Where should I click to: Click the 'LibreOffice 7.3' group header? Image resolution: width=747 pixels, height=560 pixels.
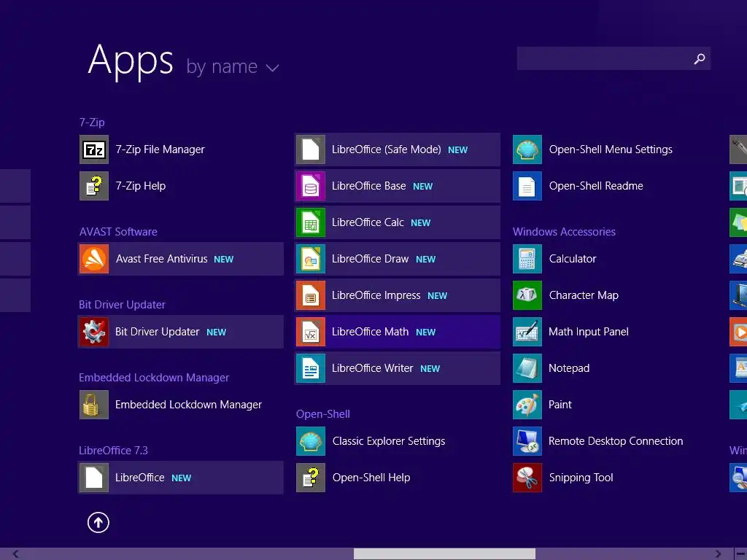113,451
